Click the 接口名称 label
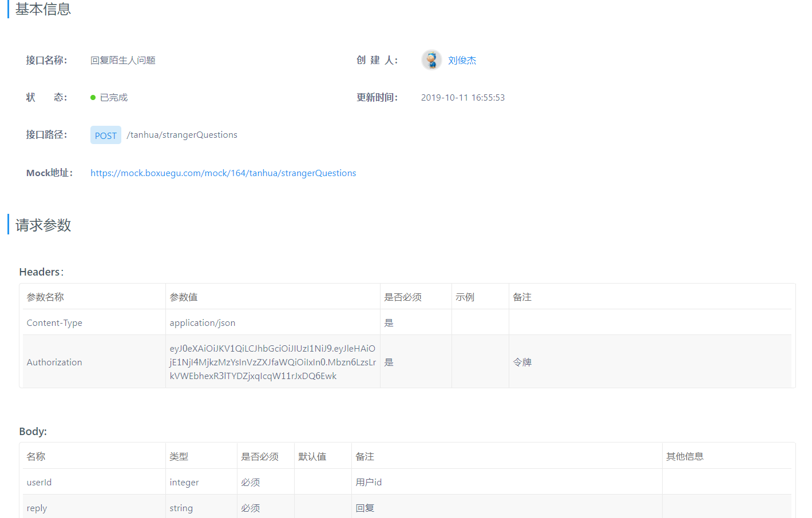 tap(47, 60)
